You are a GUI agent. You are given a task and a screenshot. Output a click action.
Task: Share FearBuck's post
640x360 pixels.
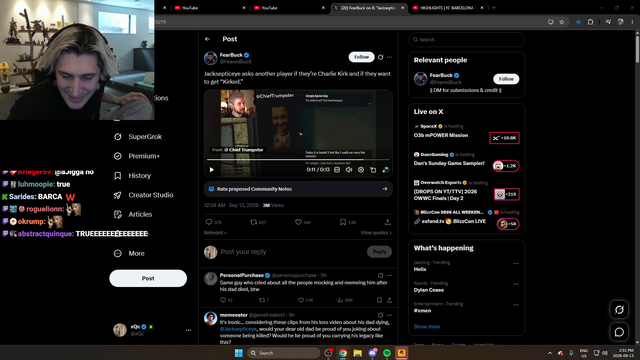tap(387, 222)
